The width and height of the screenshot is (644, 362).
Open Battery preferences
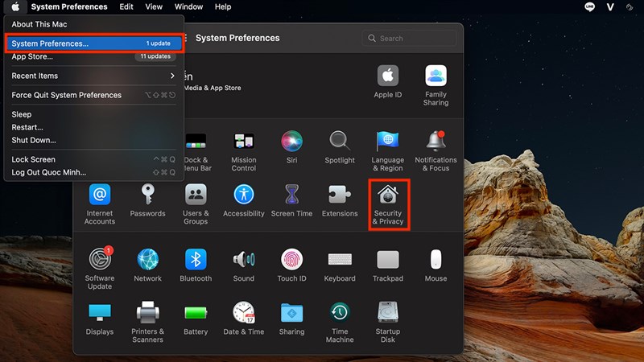pyautogui.click(x=196, y=319)
